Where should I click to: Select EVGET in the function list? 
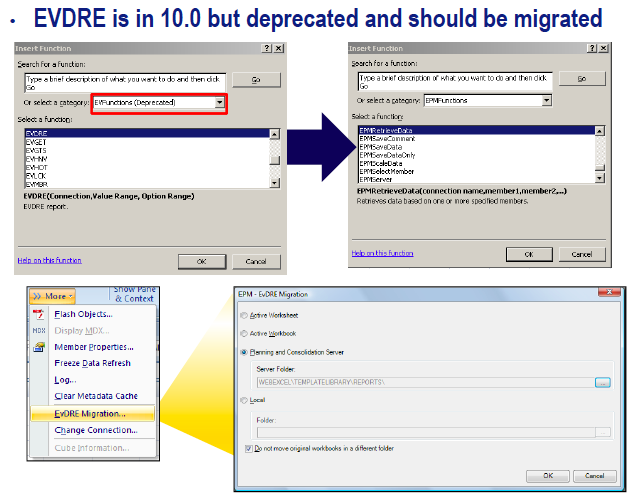tap(147, 142)
